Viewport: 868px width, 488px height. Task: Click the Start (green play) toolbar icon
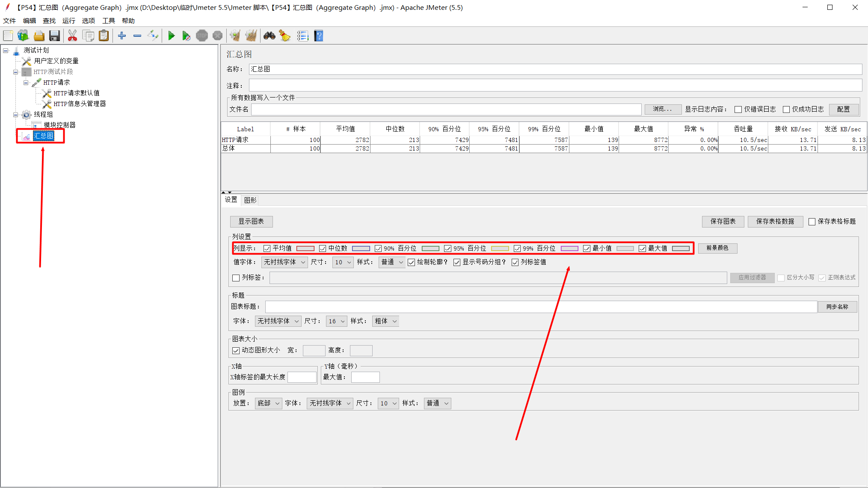pos(171,36)
